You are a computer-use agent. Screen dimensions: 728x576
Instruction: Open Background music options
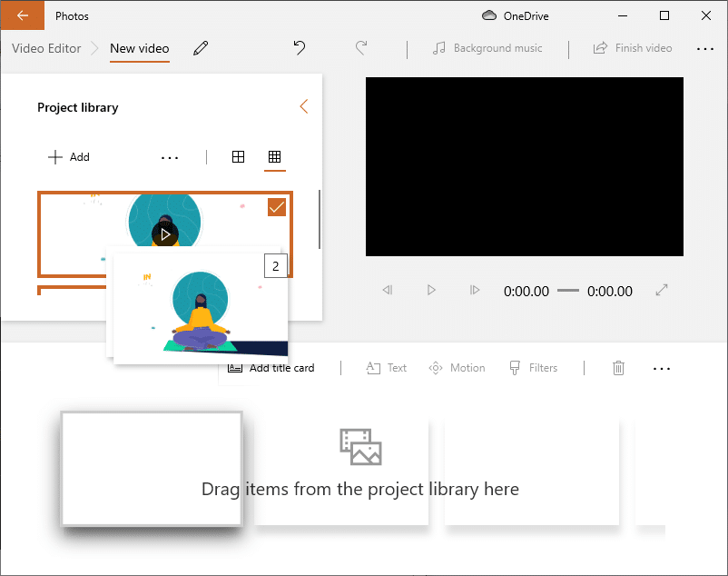[x=487, y=48]
